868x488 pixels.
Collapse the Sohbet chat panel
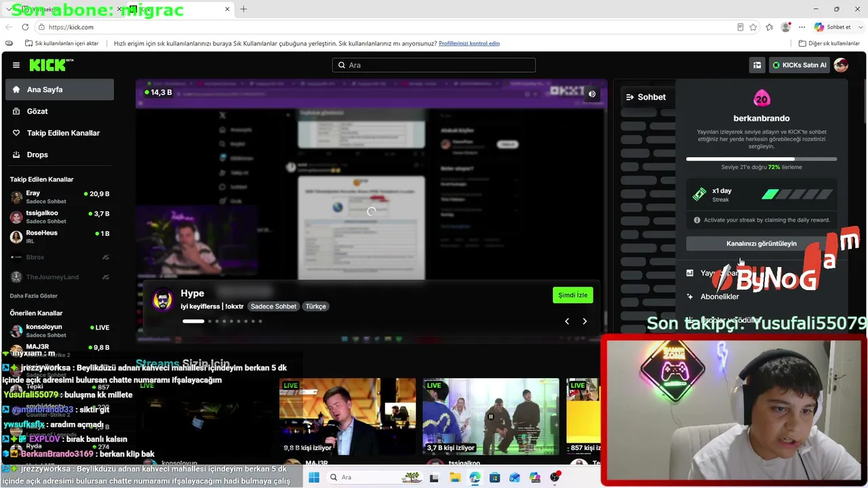click(x=630, y=97)
